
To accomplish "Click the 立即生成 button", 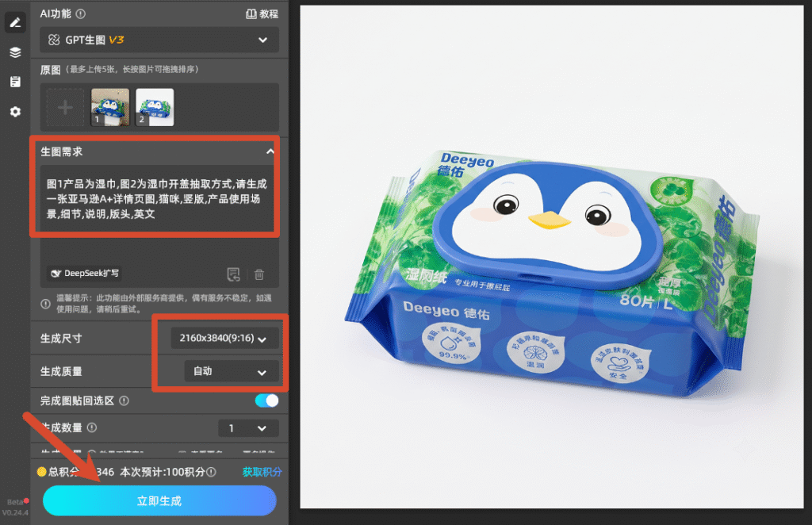I will tap(159, 500).
